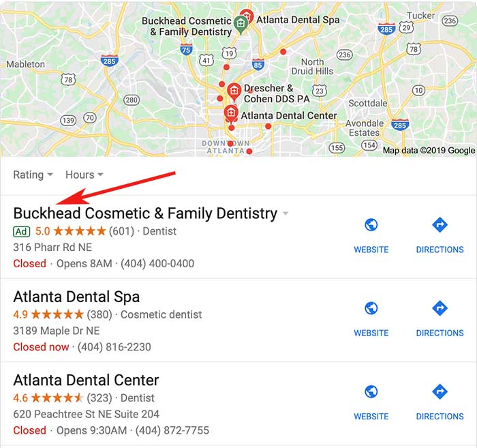The width and height of the screenshot is (477, 448).
Task: Expand the Rating filter dropdown
Action: pos(33,175)
